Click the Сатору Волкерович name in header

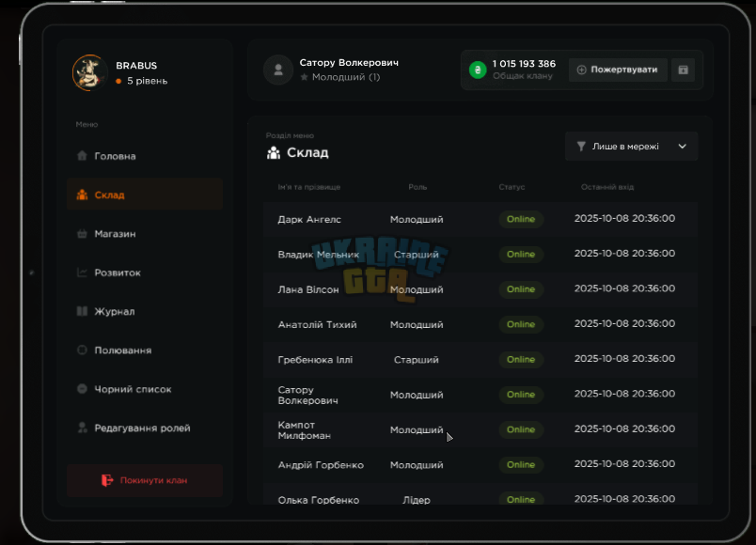tap(349, 63)
